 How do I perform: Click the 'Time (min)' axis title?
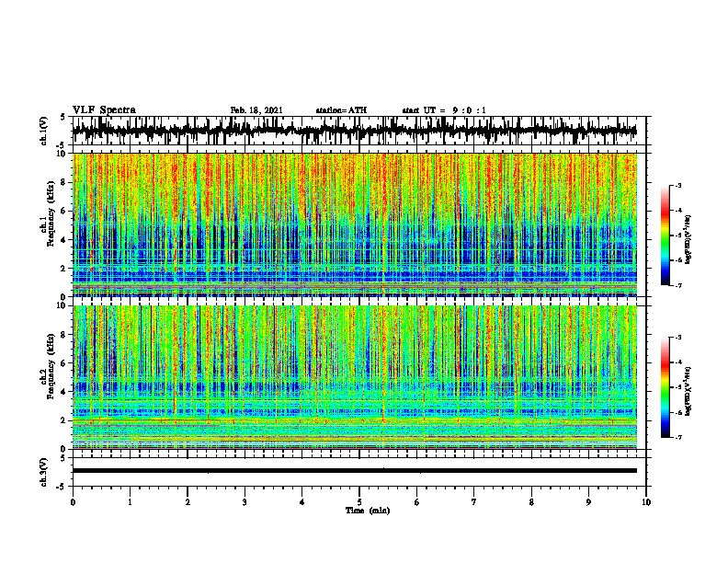click(x=368, y=511)
